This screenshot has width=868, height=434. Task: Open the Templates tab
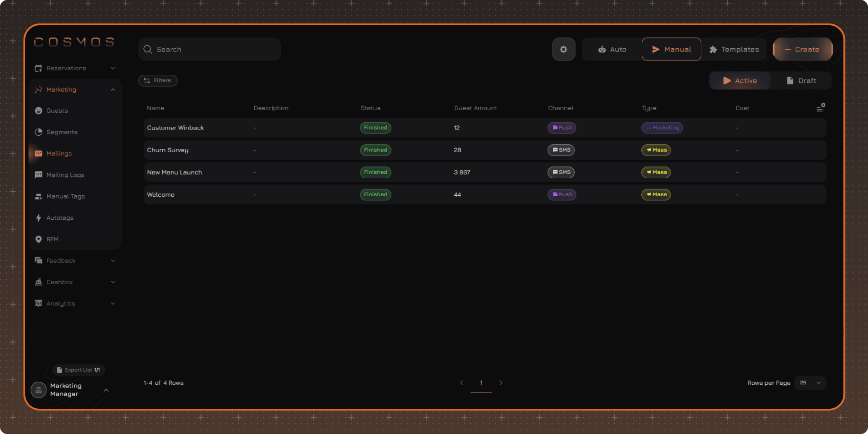734,49
